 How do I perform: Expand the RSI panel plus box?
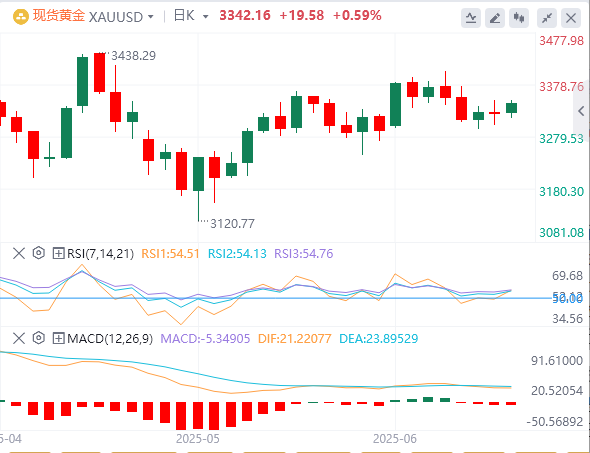tap(58, 253)
